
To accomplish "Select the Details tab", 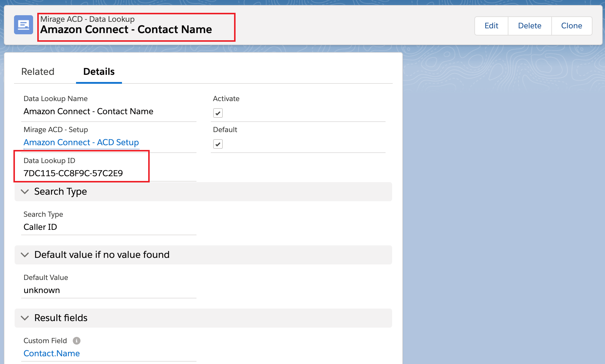I will point(99,72).
